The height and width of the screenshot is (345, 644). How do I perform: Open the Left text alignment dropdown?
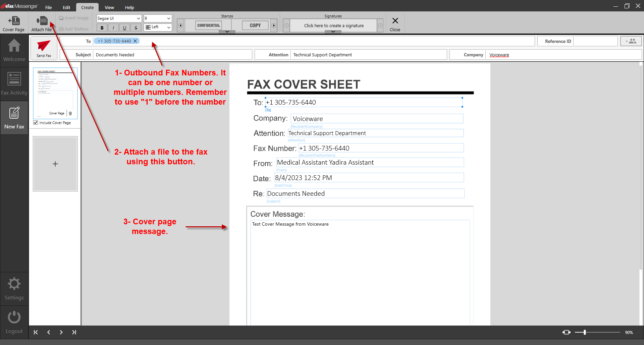[158, 27]
